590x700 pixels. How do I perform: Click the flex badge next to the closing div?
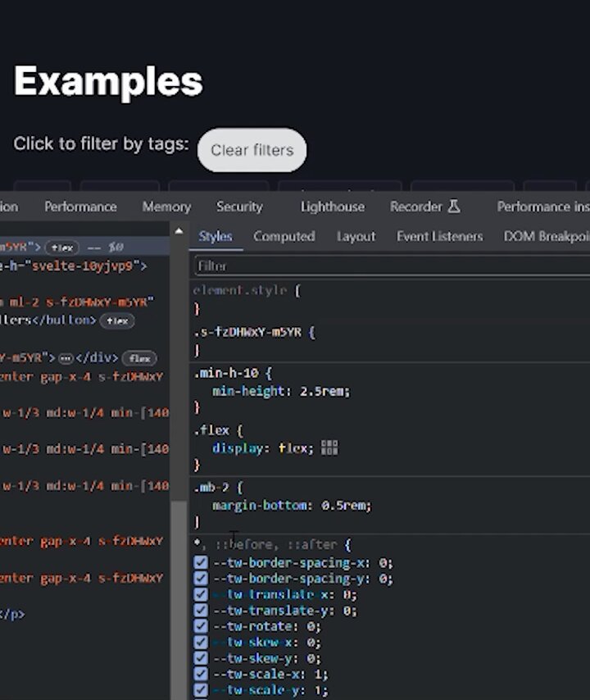(139, 358)
